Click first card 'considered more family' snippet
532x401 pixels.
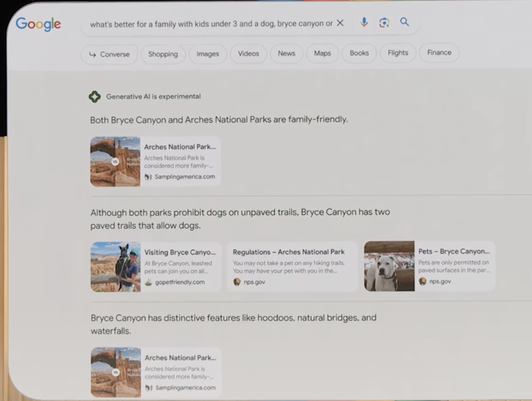click(179, 162)
